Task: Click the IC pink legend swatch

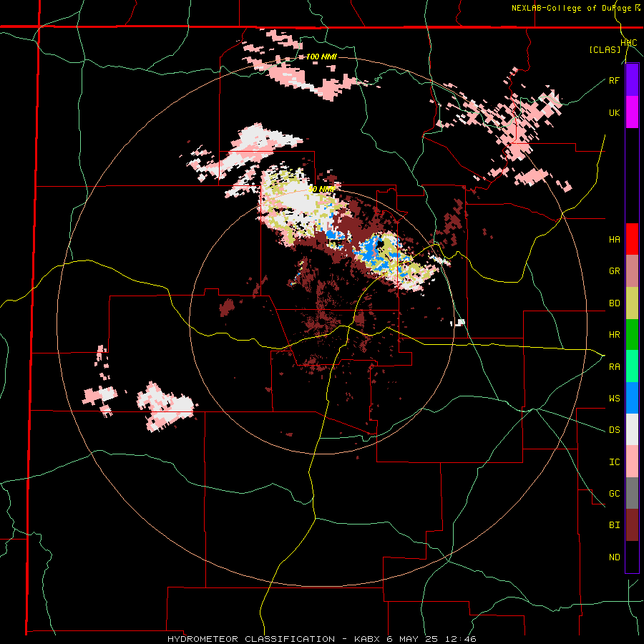Action: pos(632,462)
